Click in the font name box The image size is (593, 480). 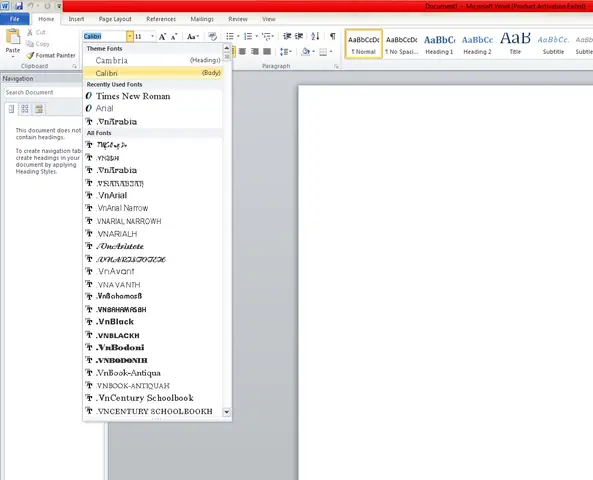click(x=104, y=36)
